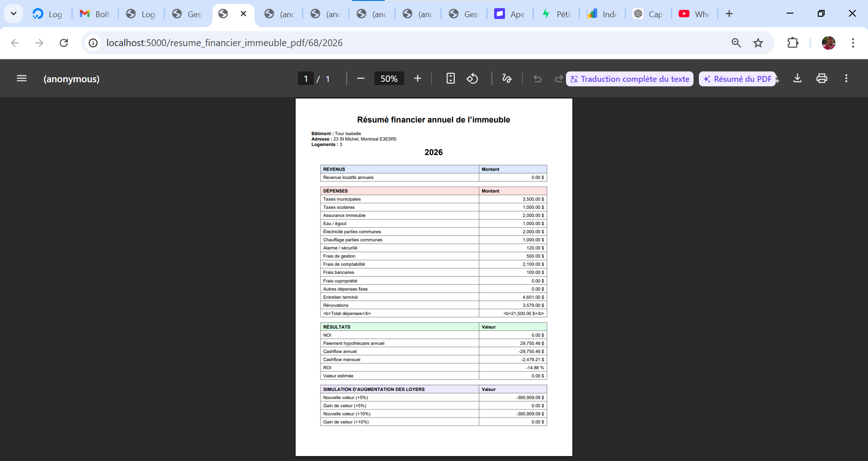The height and width of the screenshot is (461, 868).
Task: Click the 3,500.00 $ amount
Action: [533, 199]
